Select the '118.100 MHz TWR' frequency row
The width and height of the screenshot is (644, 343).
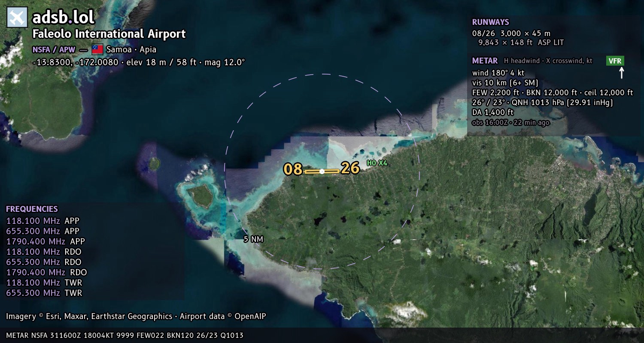coord(44,283)
